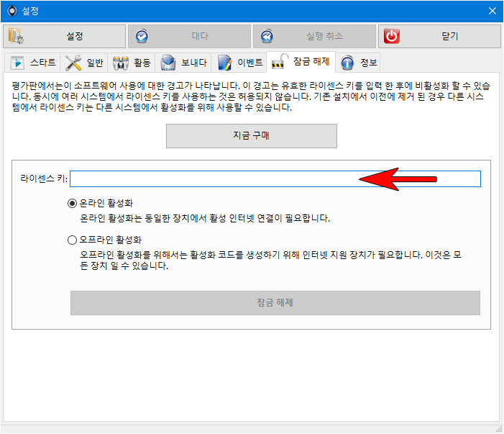This screenshot has height=434, width=504.
Task: Open the 이벤트 tab
Action: 239,63
